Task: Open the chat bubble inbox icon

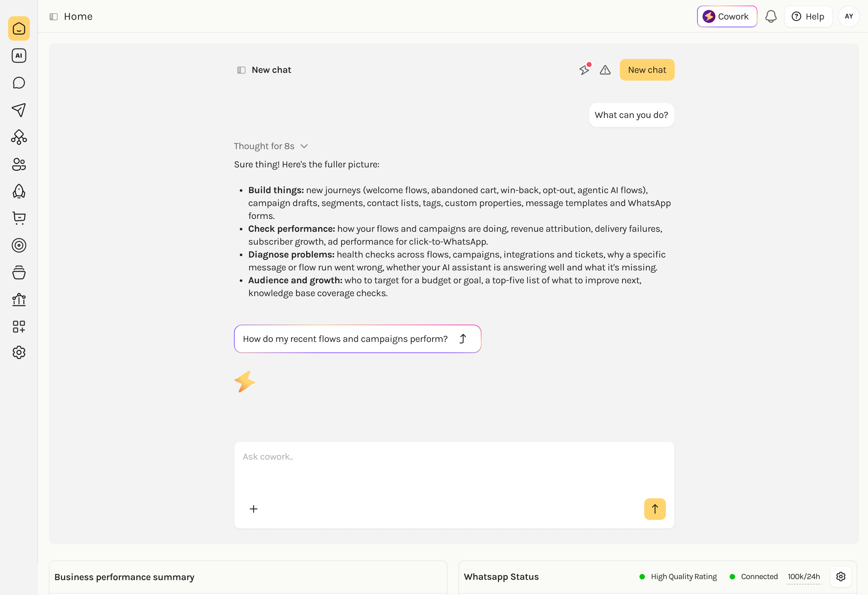Action: click(19, 83)
